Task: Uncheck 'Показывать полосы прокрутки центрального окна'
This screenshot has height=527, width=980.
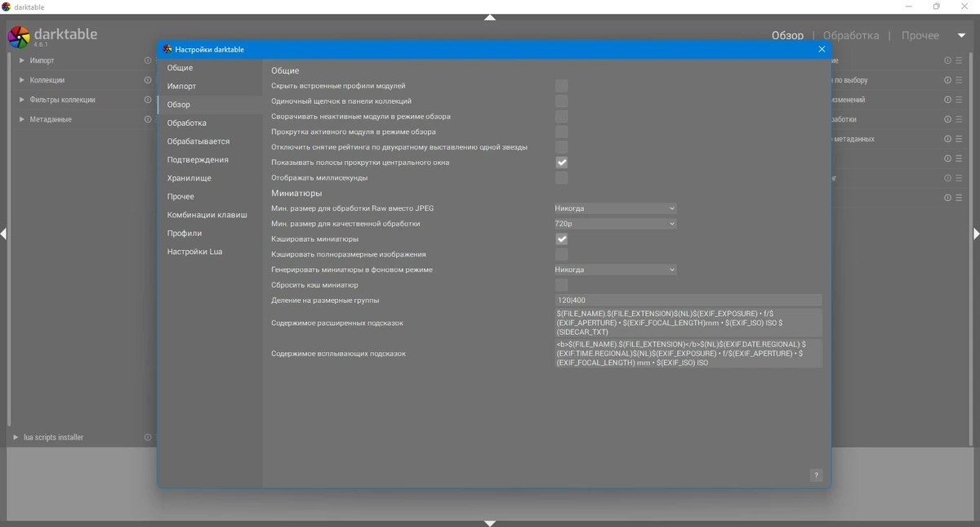Action: click(x=561, y=163)
